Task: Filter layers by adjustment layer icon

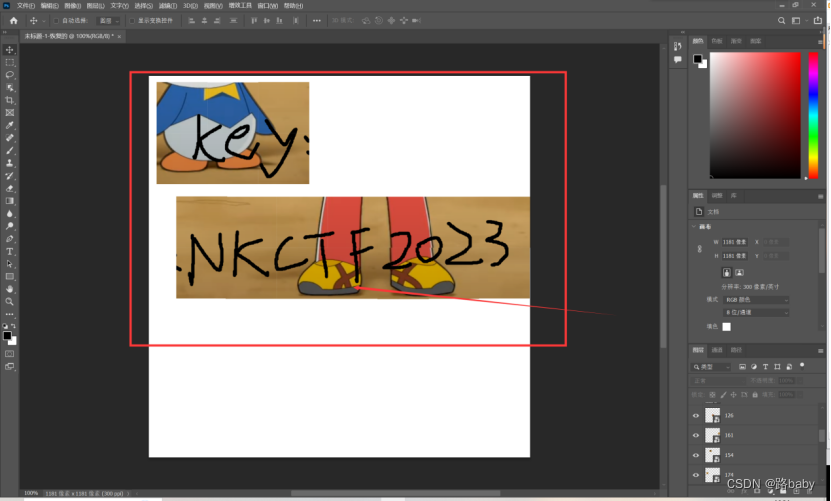Action: click(754, 367)
